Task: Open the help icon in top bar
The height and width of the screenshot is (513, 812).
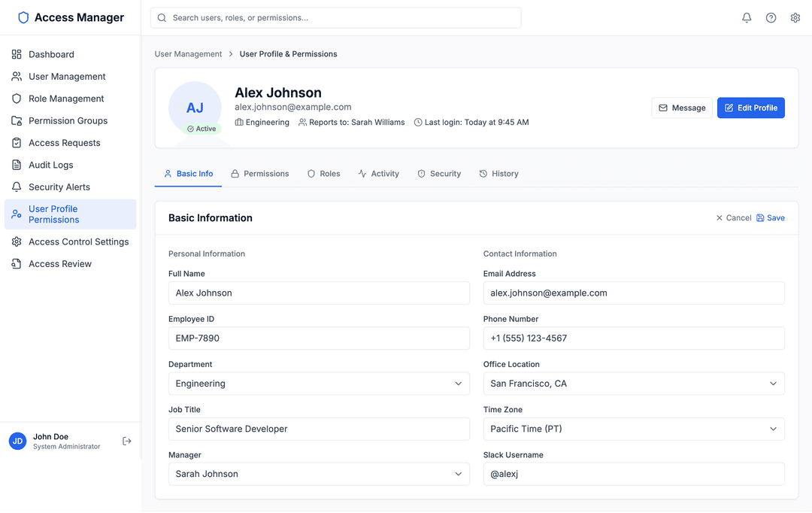Action: click(x=771, y=17)
